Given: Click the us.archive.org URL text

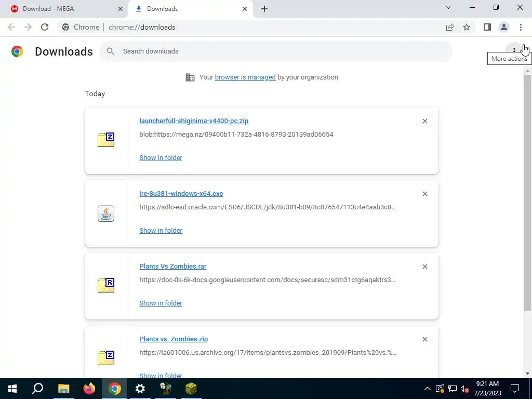Looking at the screenshot, I should point(268,353).
